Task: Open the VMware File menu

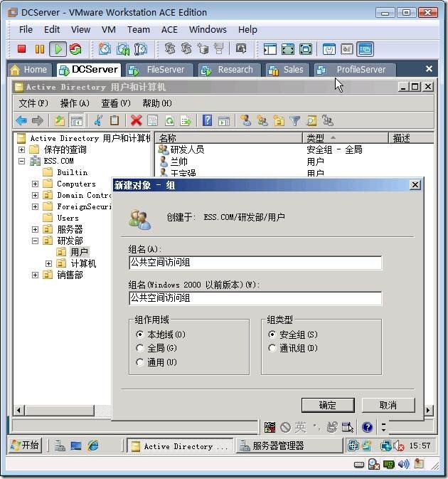Action: [x=26, y=30]
